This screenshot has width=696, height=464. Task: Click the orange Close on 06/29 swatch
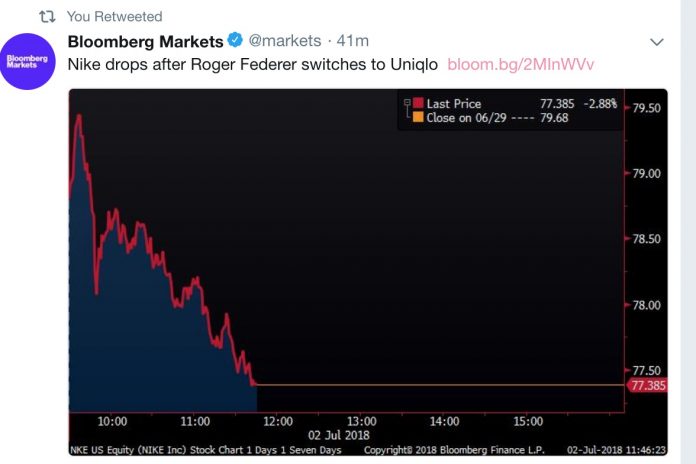coord(417,117)
